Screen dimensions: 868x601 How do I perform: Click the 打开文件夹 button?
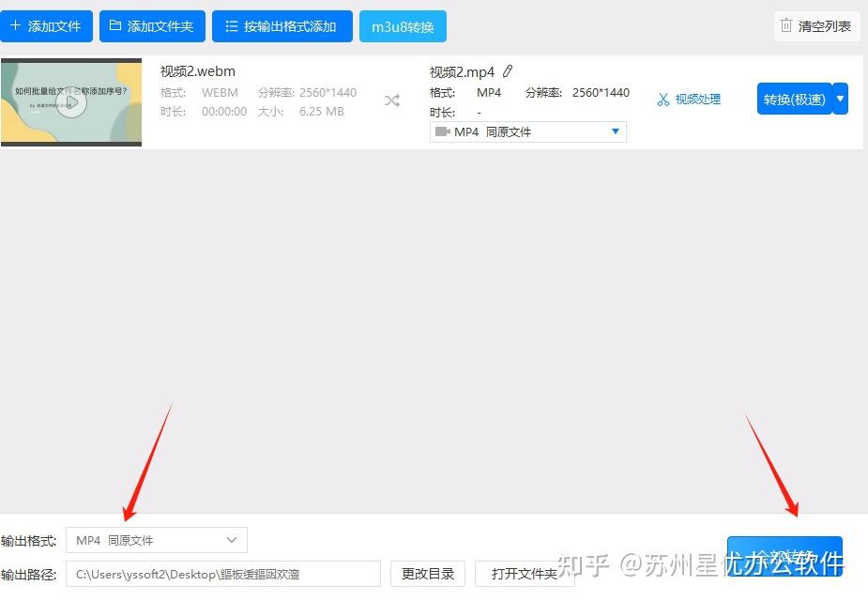(x=525, y=574)
